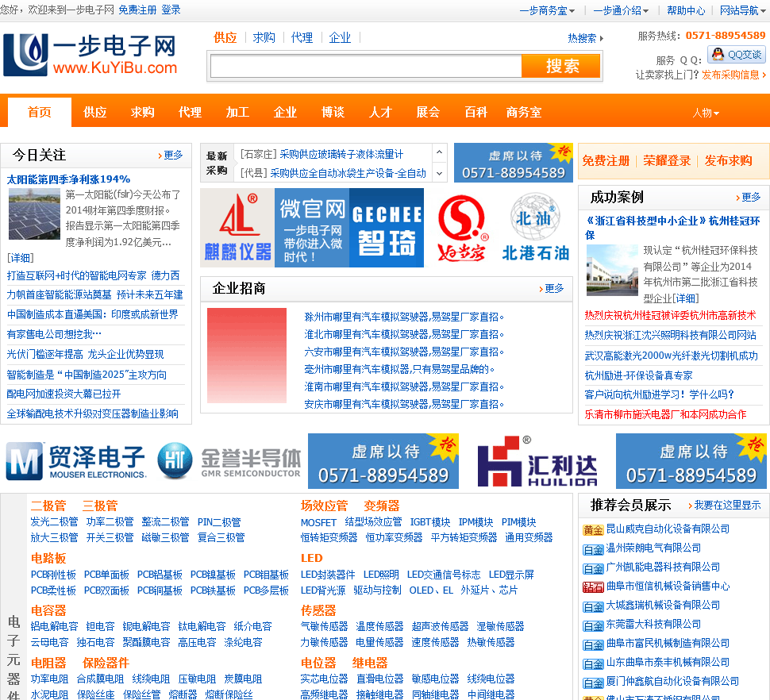Click 免费注册 in the top bar
Viewport: 770px width, 700px height.
coord(137,10)
